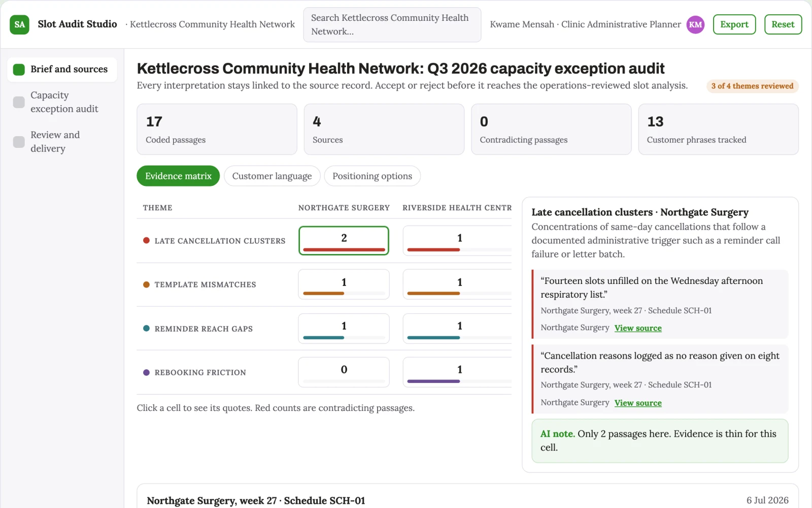
Task: Click the Reset button
Action: [783, 24]
